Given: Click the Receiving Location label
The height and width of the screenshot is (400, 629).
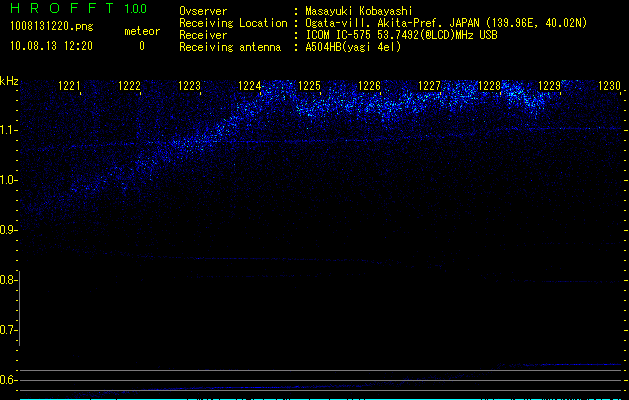Looking at the screenshot, I should pos(233,23).
